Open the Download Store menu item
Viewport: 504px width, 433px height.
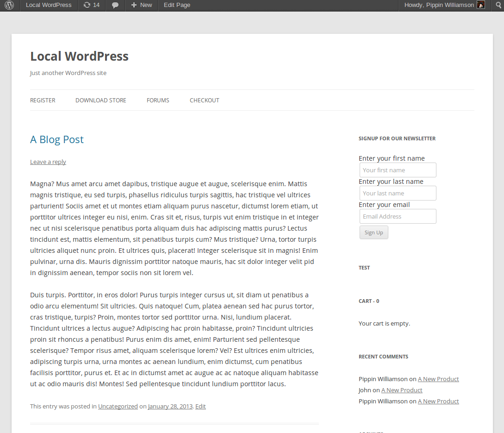(x=101, y=100)
